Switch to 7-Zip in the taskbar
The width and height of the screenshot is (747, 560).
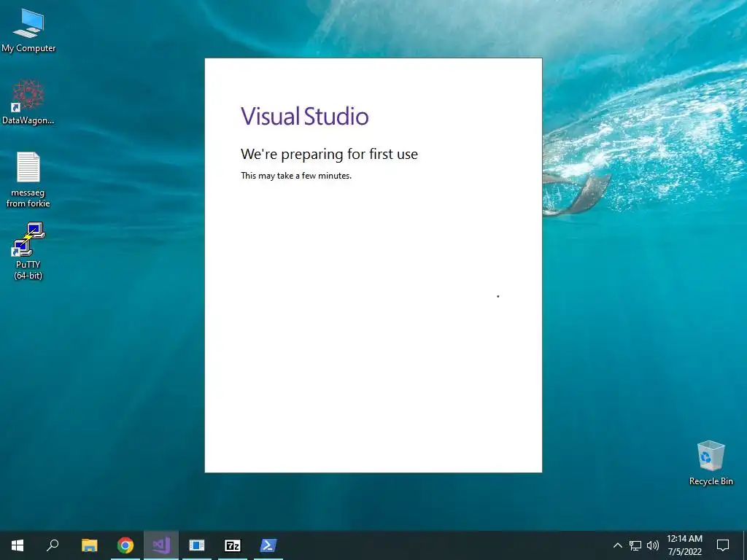pyautogui.click(x=233, y=545)
